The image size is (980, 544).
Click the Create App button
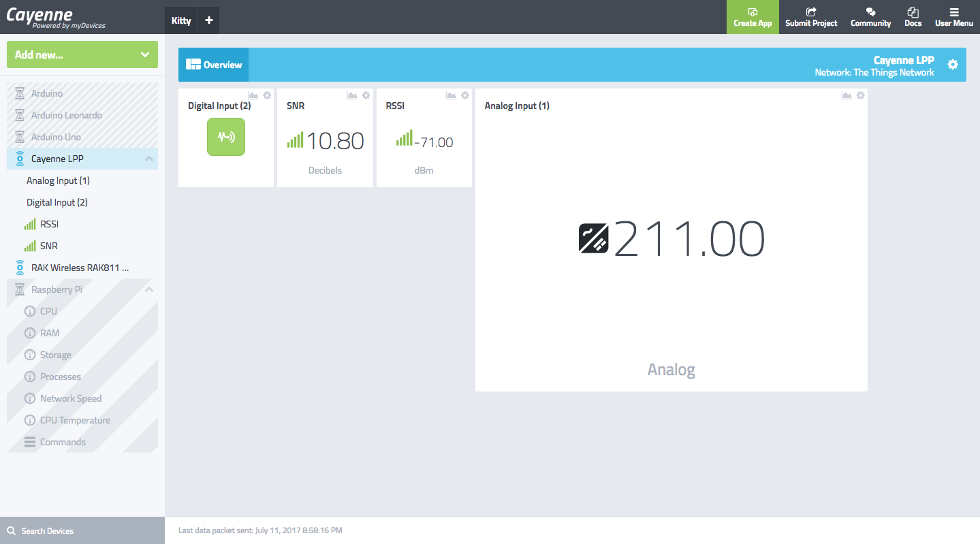[753, 17]
